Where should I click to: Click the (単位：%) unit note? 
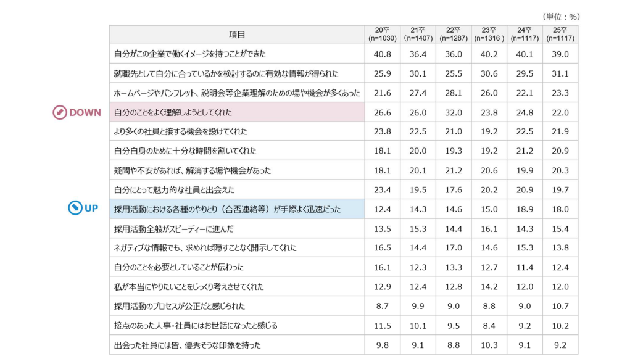tap(561, 16)
